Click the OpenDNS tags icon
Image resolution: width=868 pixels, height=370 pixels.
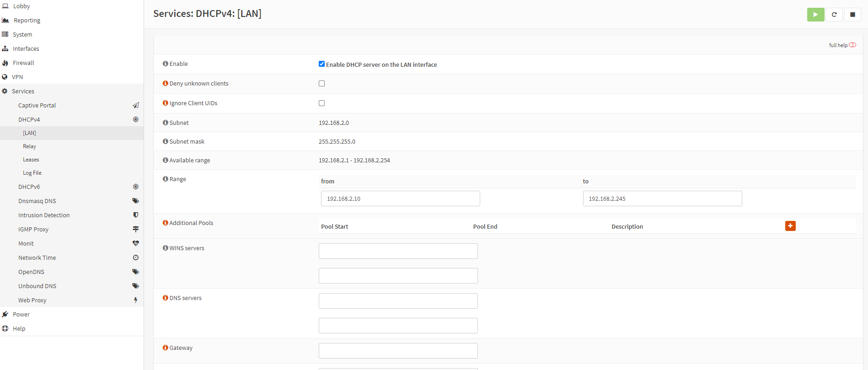pos(136,272)
